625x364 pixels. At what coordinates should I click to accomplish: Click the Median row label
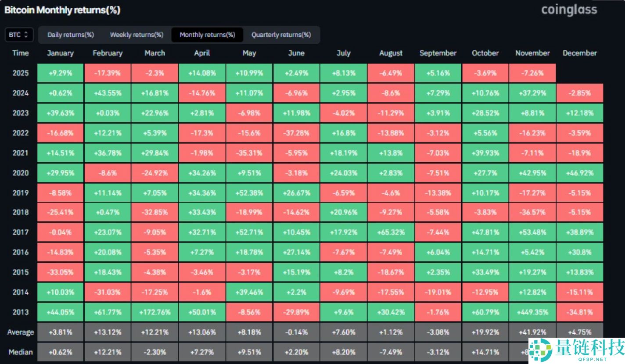[x=20, y=352]
